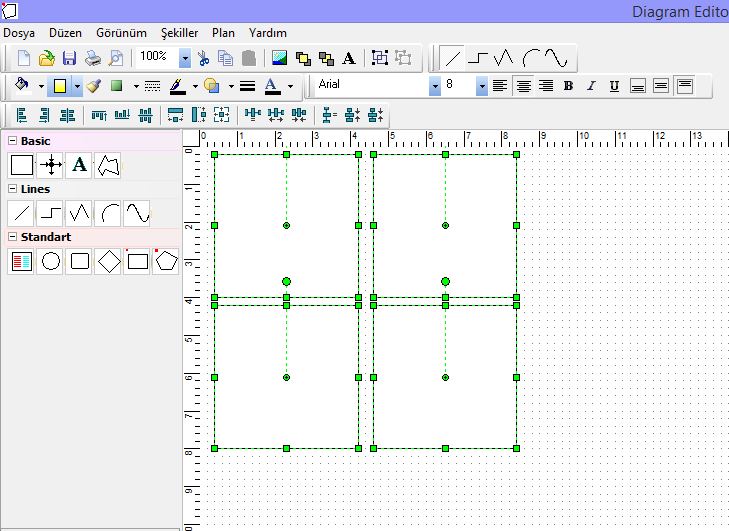Click the yellow fill color swatch
The image size is (729, 531).
tap(60, 86)
